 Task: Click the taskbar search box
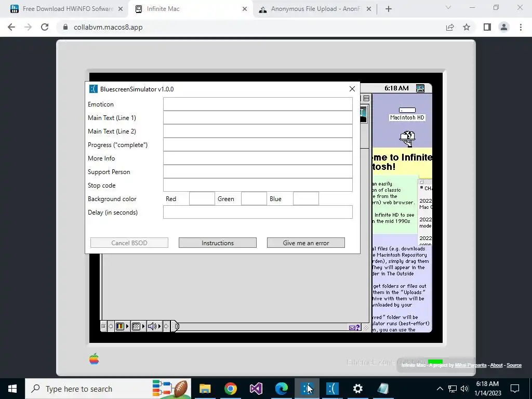[108, 389]
